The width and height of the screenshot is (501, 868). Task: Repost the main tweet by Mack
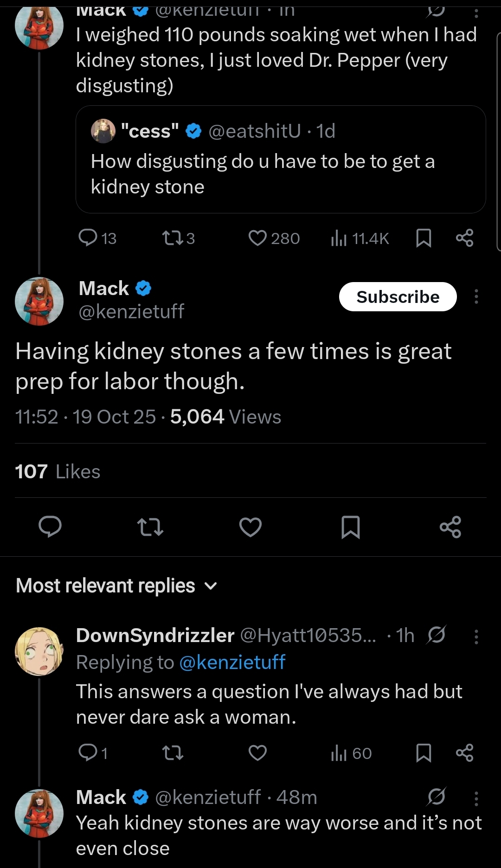pos(150,527)
